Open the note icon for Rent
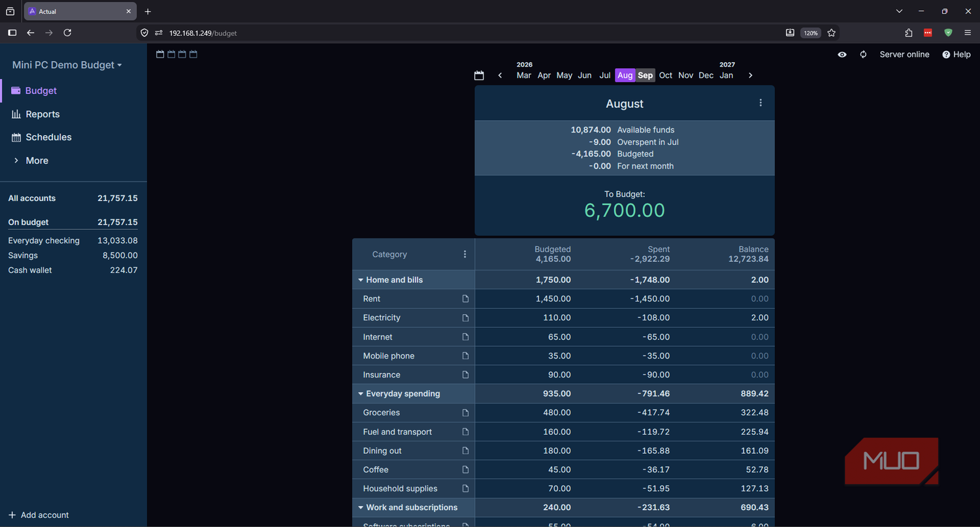The image size is (980, 527). [x=466, y=299]
